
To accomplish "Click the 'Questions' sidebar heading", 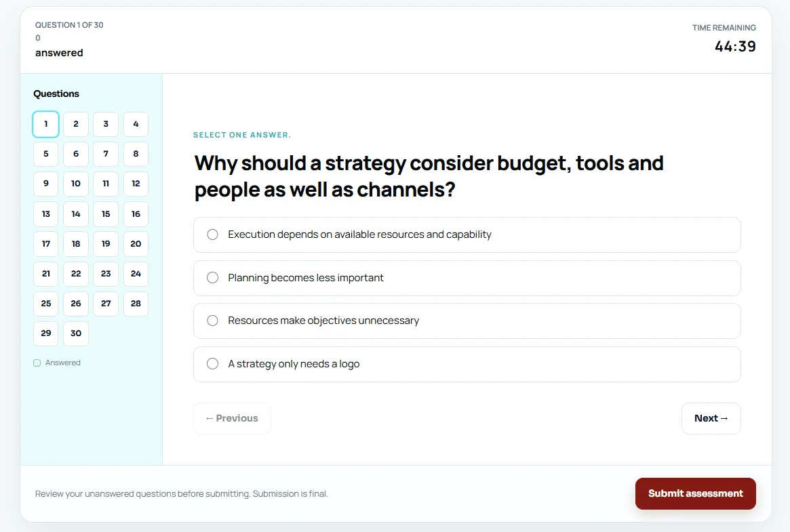I will click(x=56, y=94).
